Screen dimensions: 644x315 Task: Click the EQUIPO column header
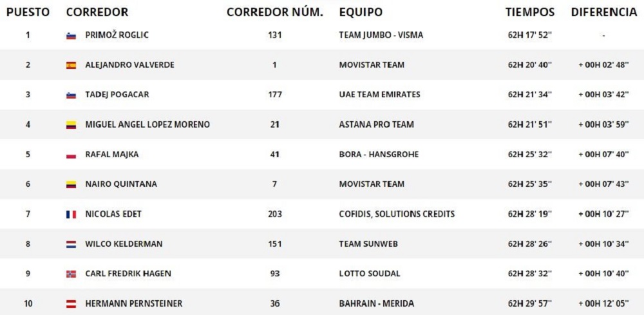click(361, 12)
